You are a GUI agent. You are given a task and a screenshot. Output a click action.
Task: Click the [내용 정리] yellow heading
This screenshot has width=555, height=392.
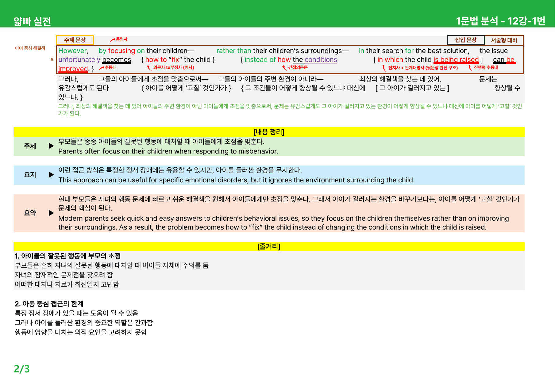click(269, 132)
